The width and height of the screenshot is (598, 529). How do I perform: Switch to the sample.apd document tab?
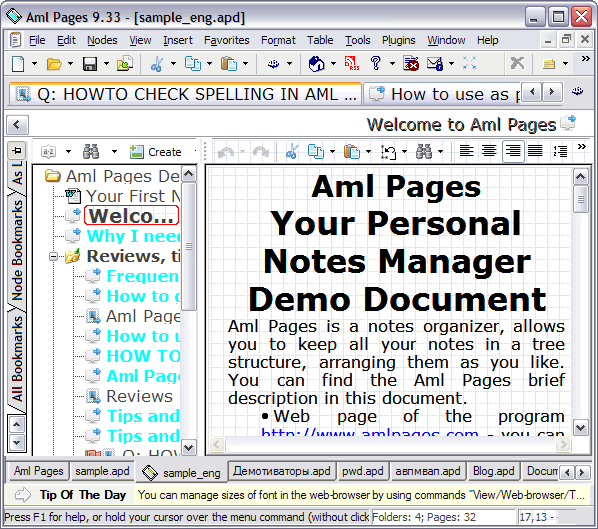tap(102, 471)
